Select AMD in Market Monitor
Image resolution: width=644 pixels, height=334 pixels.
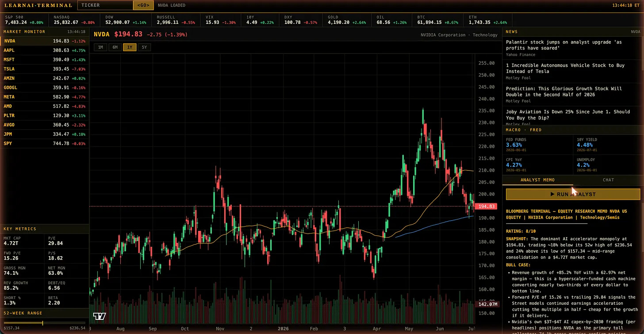pos(44,106)
